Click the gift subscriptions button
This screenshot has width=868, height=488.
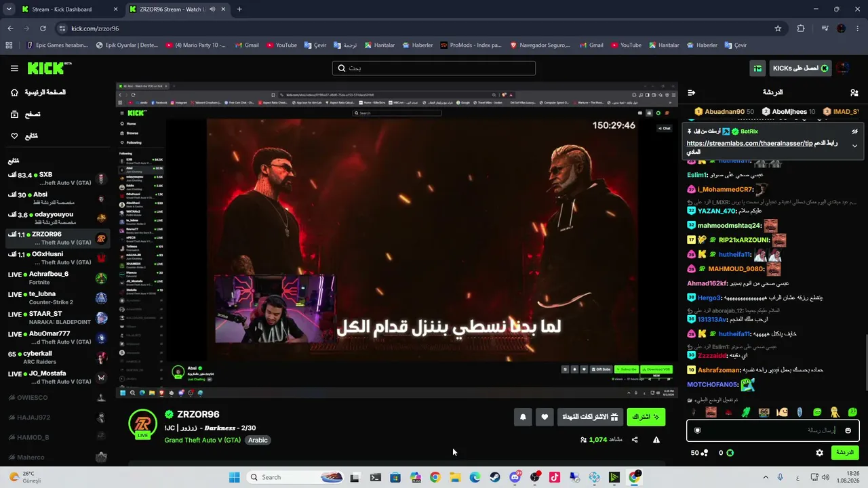[590, 418]
